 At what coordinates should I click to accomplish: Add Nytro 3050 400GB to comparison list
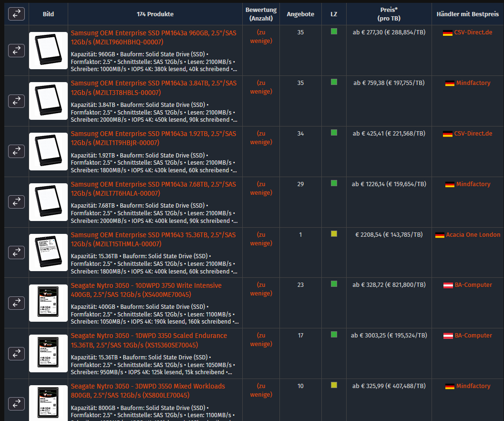(16, 303)
